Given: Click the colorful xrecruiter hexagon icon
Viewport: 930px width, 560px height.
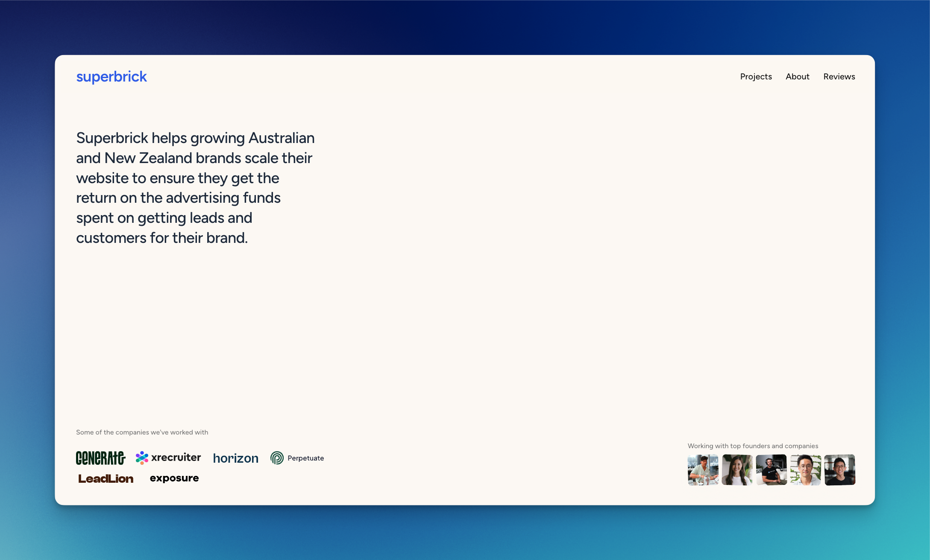Looking at the screenshot, I should tap(141, 457).
